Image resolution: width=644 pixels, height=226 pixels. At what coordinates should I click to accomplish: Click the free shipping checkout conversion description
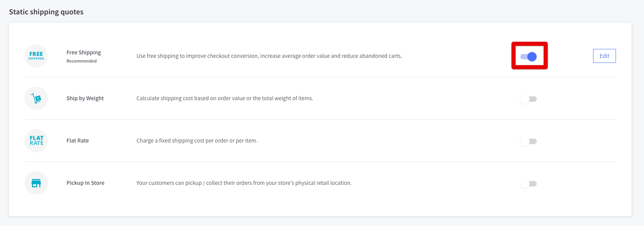click(x=269, y=56)
